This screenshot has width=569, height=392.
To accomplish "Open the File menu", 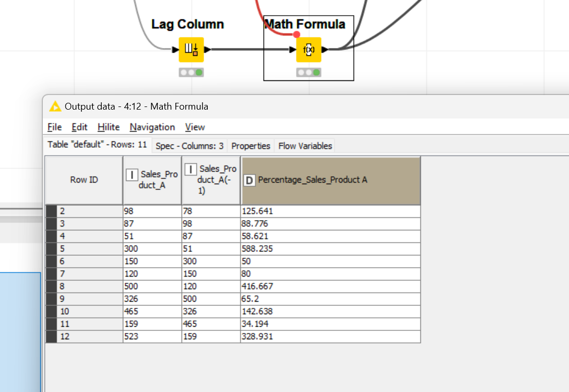I will click(54, 127).
